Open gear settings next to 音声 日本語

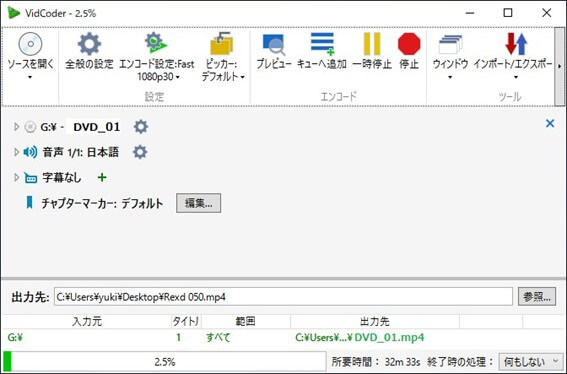click(x=140, y=152)
